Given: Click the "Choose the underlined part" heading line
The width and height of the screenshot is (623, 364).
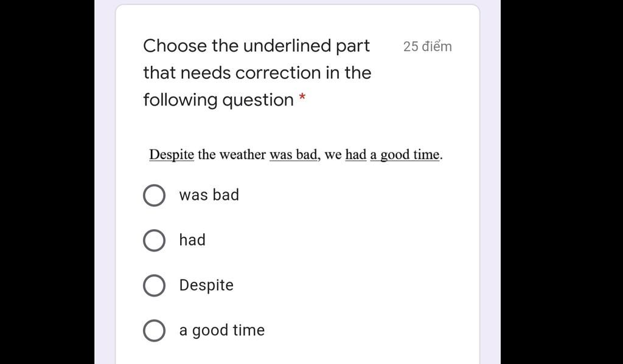Looking at the screenshot, I should pos(256,46).
